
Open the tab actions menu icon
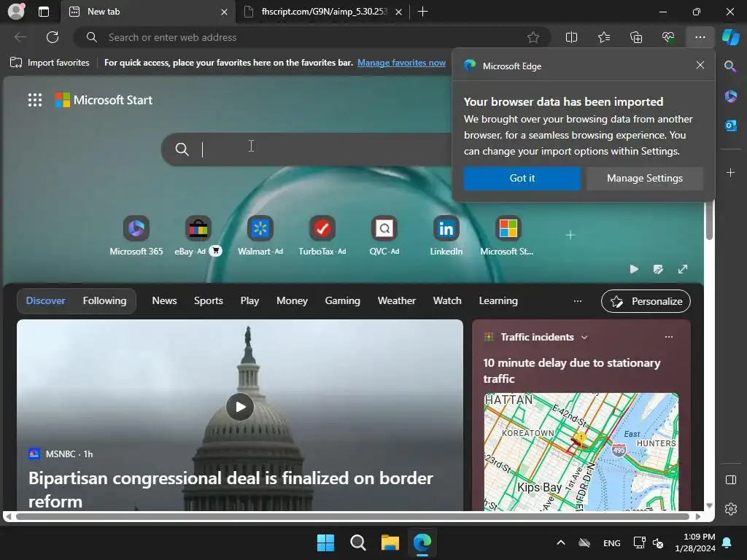(x=44, y=12)
